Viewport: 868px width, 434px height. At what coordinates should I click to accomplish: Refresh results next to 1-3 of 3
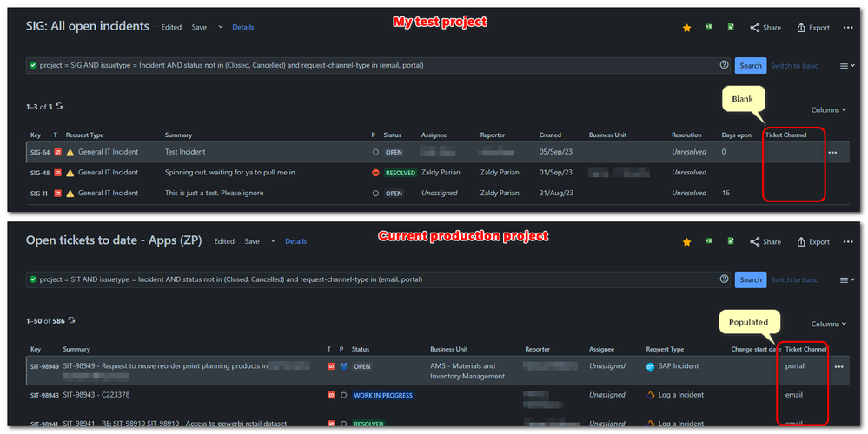[x=59, y=106]
